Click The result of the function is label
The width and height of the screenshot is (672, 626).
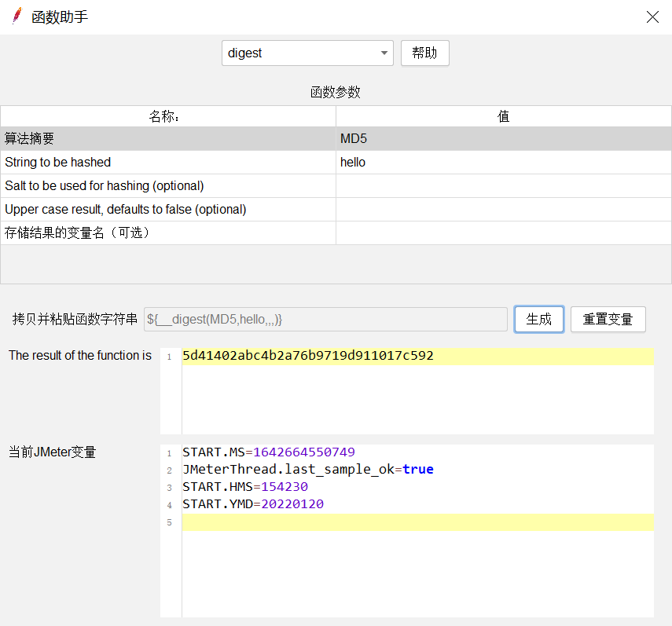(x=80, y=355)
